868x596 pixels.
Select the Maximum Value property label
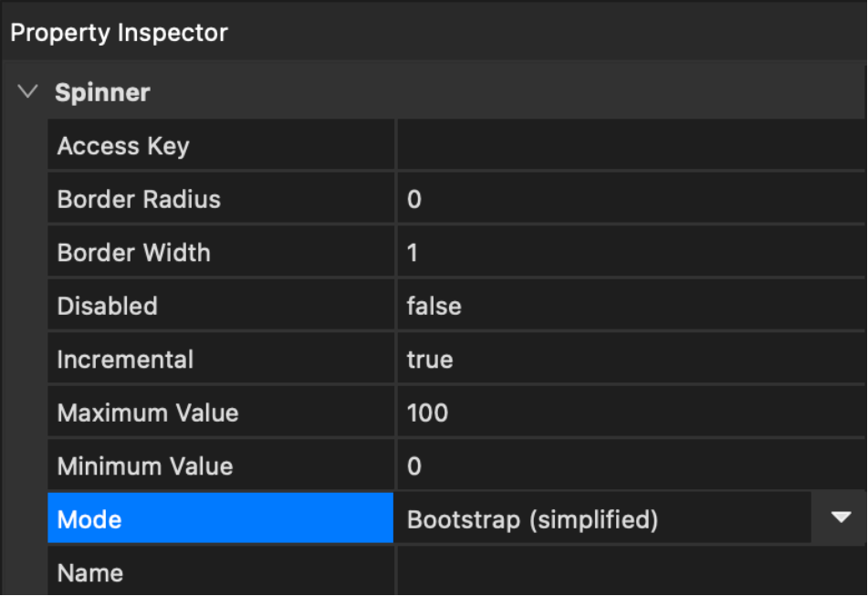coord(148,413)
